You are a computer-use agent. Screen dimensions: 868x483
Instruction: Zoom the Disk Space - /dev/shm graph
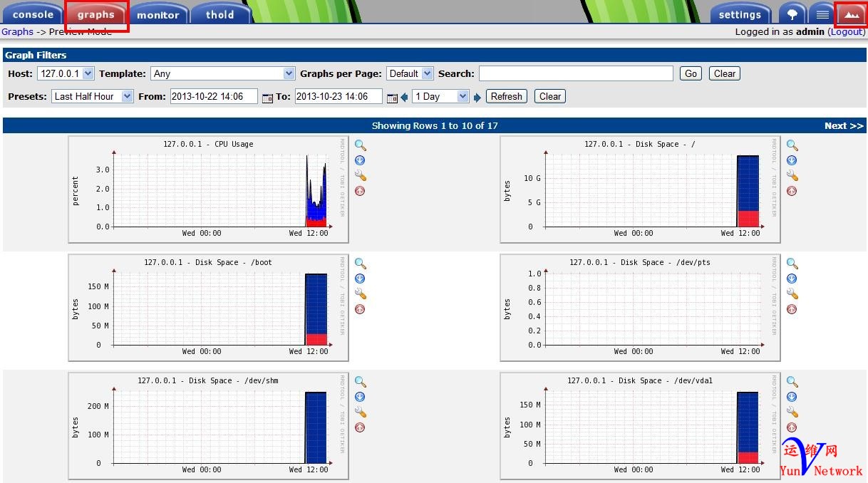point(361,382)
